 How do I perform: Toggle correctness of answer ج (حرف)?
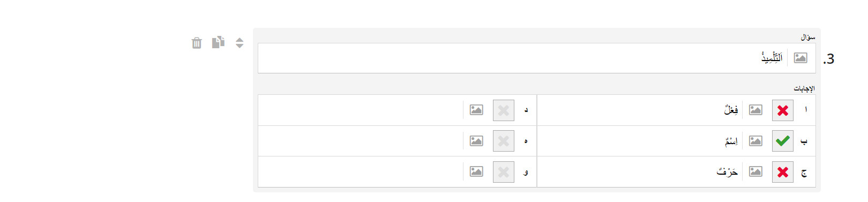pyautogui.click(x=783, y=172)
